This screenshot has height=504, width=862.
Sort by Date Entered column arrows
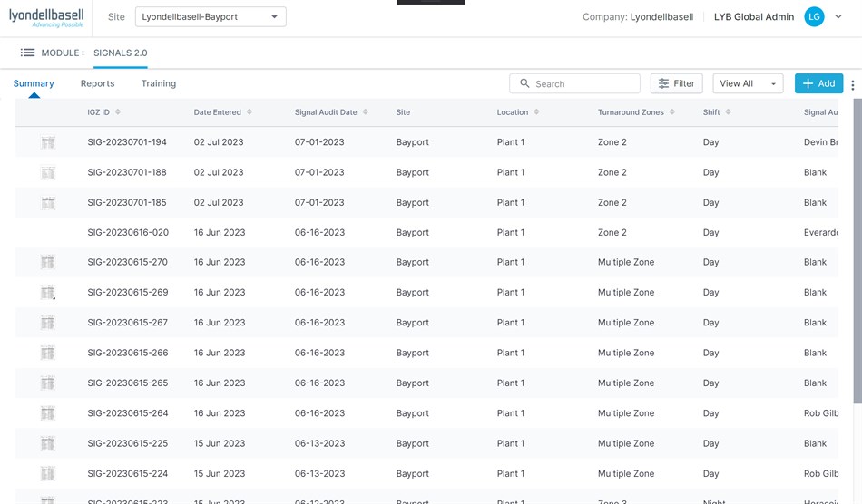point(250,112)
